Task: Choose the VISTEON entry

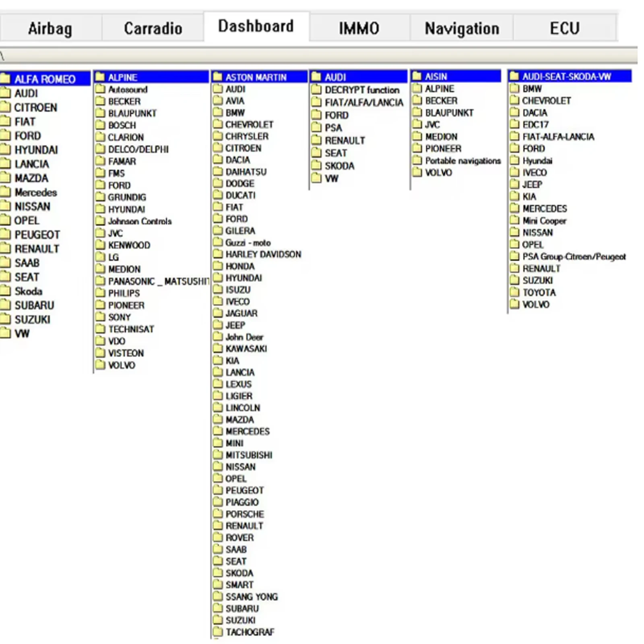Action: pyautogui.click(x=126, y=353)
